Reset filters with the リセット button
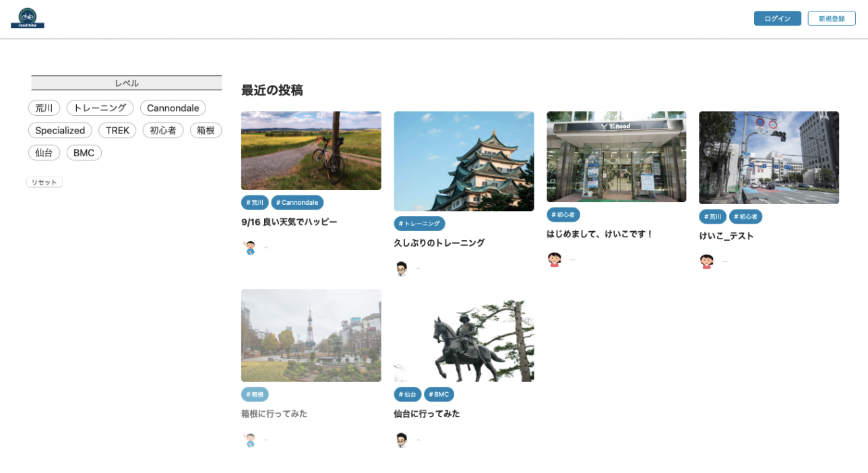The height and width of the screenshot is (473, 868). click(x=44, y=182)
